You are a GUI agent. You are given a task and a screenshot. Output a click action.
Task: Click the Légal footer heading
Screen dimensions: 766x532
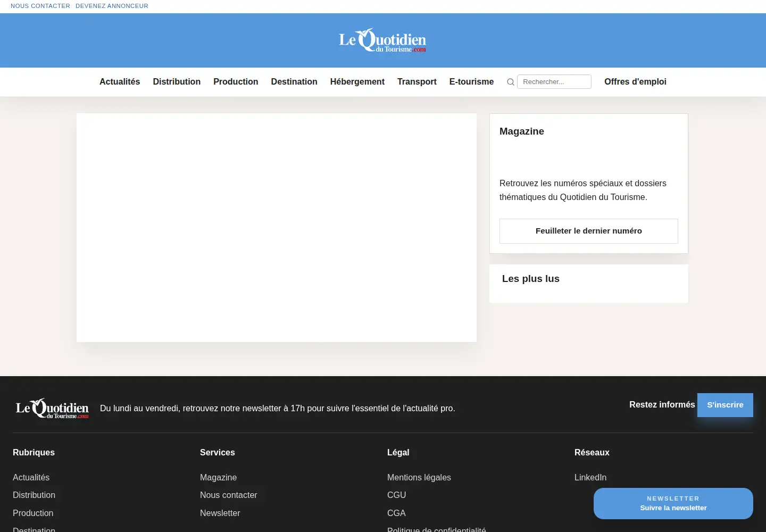(x=398, y=452)
